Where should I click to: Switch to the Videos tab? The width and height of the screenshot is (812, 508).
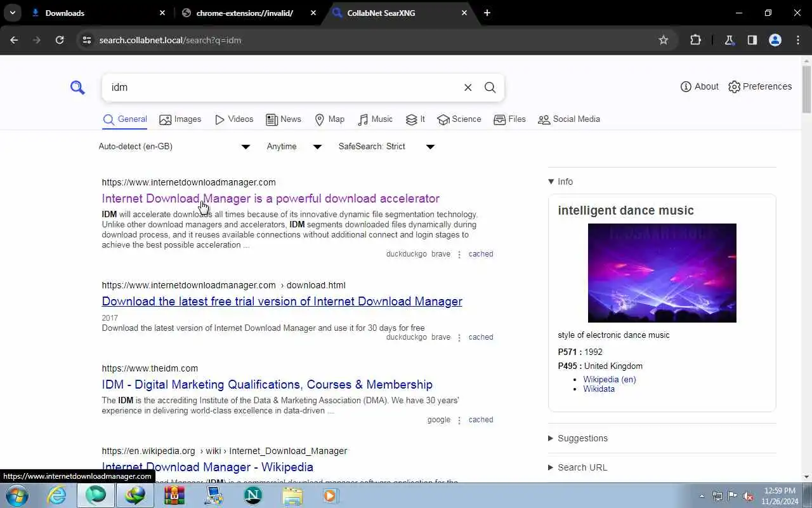pos(234,119)
